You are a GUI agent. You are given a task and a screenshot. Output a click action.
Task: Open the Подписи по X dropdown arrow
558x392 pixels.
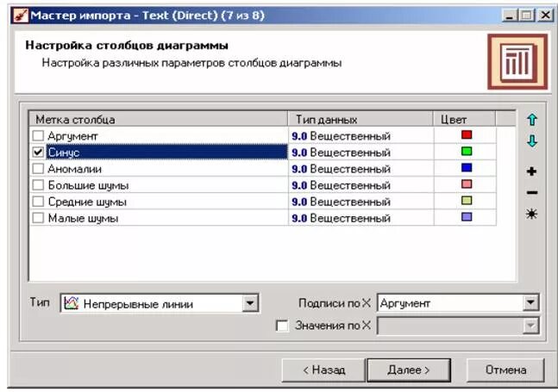tap(530, 302)
